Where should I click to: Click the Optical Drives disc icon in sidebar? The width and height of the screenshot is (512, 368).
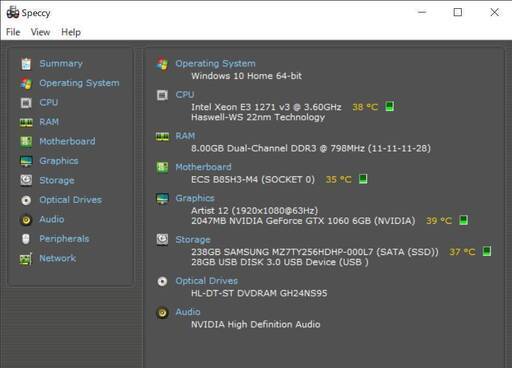point(26,200)
